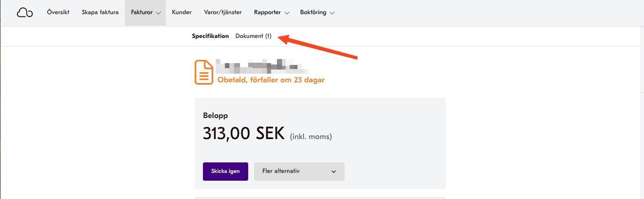The image size is (644, 199).
Task: Open Varor/tjänster section
Action: click(x=223, y=13)
